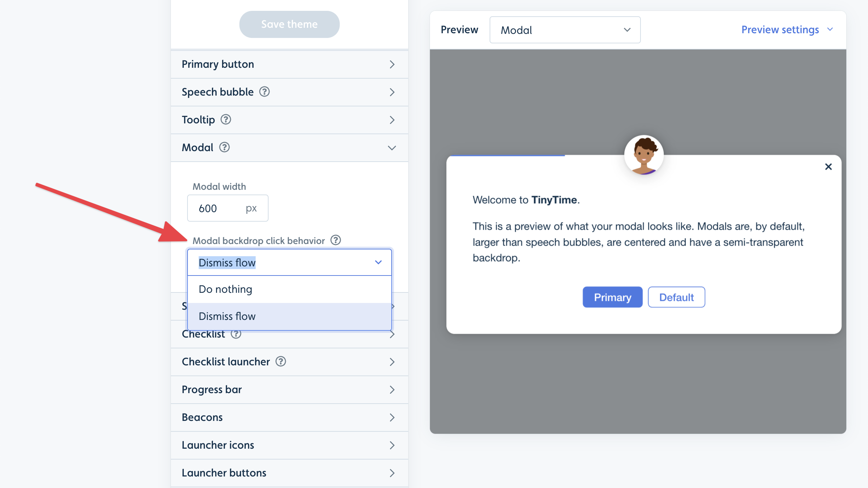868x488 pixels.
Task: Click the Modal width input field
Action: click(228, 208)
